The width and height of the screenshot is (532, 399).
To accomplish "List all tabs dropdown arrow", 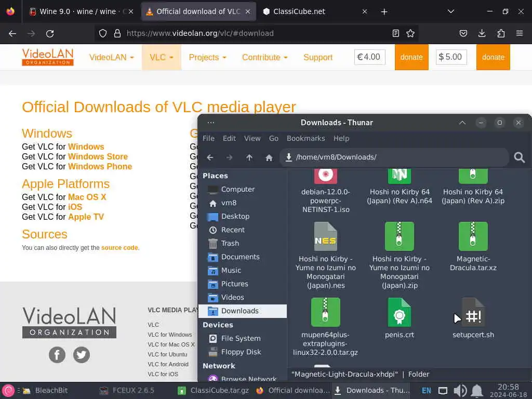I will 451,11.
